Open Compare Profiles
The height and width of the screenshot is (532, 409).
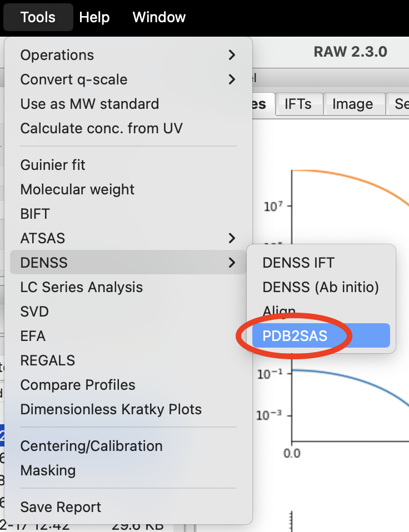(128, 385)
